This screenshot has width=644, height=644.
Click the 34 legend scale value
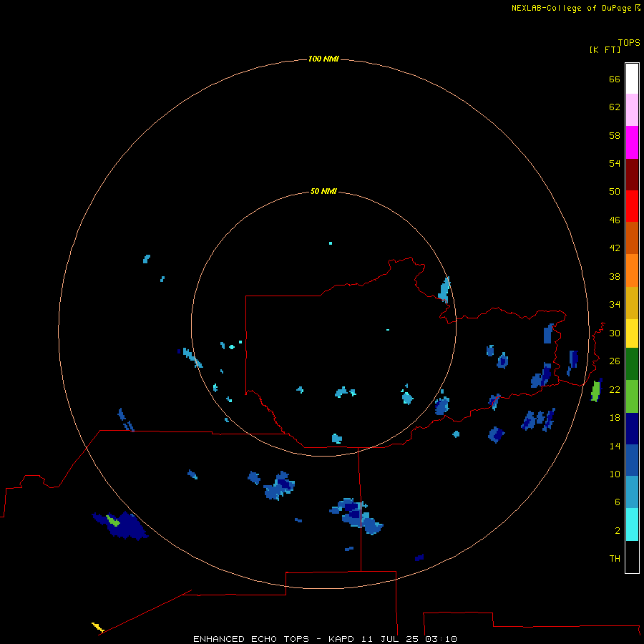(615, 304)
